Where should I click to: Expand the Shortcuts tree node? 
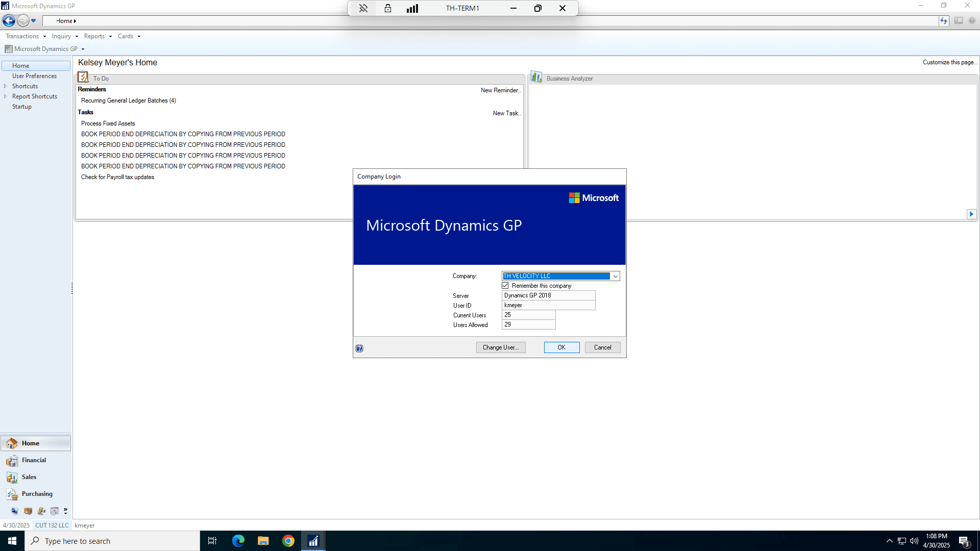5,86
